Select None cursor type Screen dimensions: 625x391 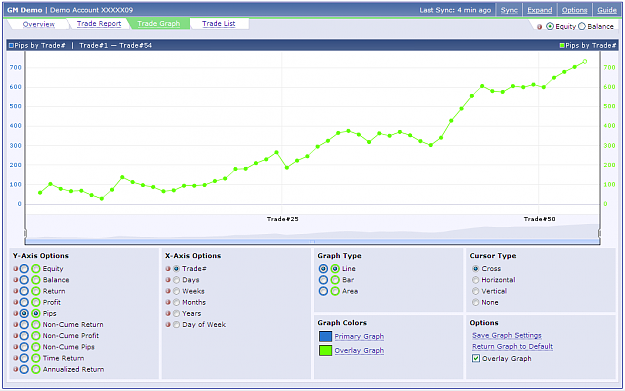click(475, 303)
